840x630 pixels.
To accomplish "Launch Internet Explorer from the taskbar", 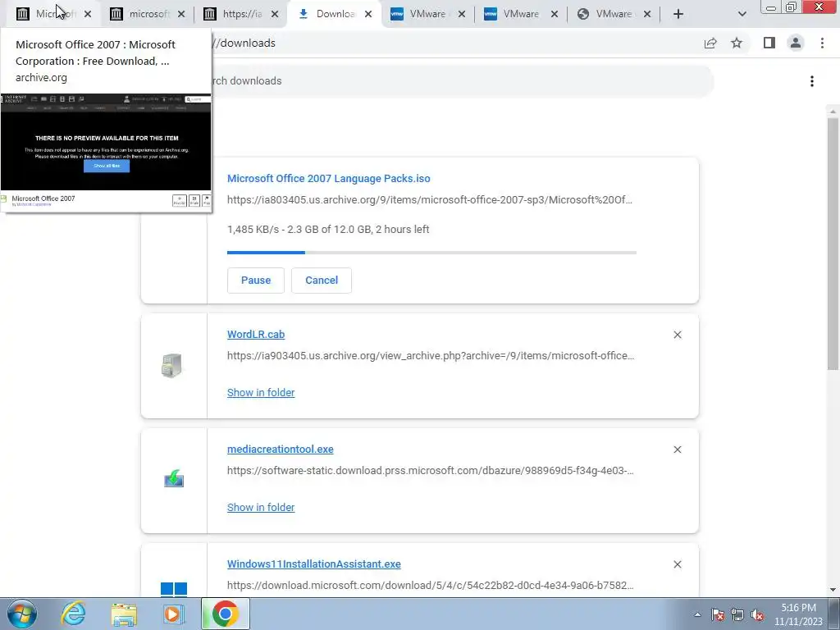I will 73,614.
